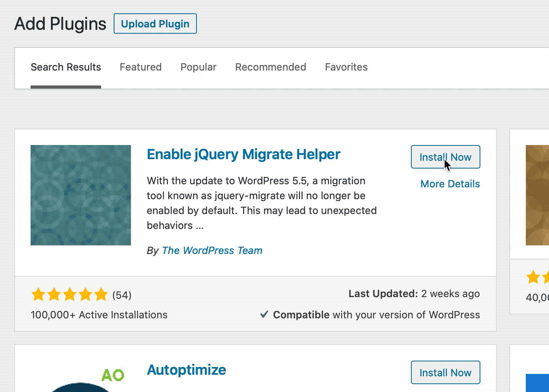Click the five-star rating icons
Image resolution: width=549 pixels, height=392 pixels.
(69, 294)
